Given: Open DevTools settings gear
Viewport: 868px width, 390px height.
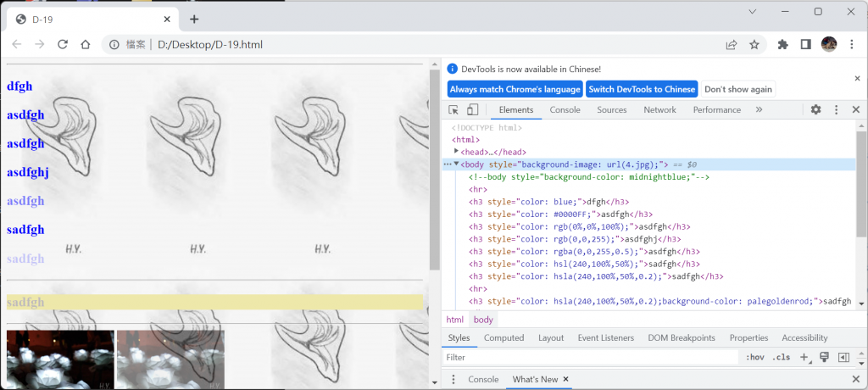Looking at the screenshot, I should [815, 109].
